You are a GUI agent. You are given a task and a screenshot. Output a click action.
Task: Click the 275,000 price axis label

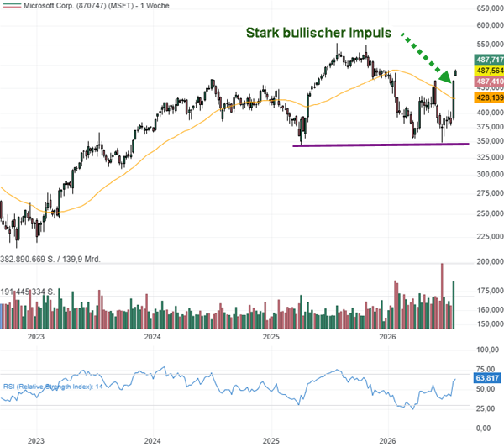(x=491, y=193)
